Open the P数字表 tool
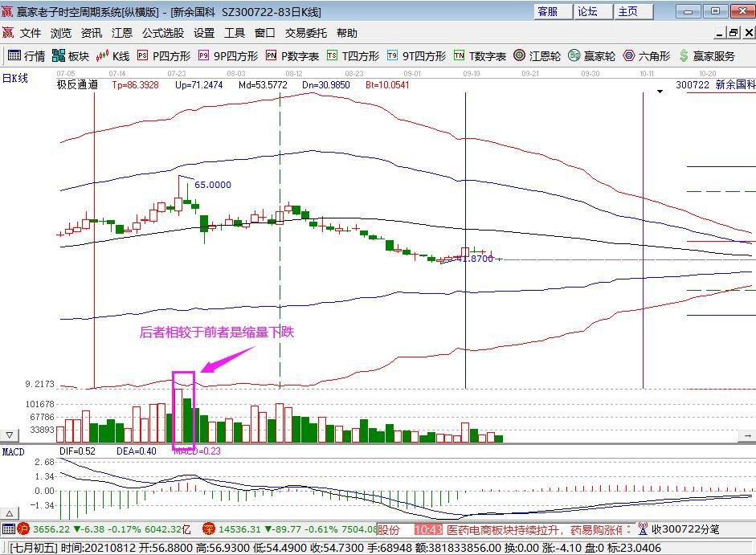Viewport: 756px width, 555px height. pos(292,56)
